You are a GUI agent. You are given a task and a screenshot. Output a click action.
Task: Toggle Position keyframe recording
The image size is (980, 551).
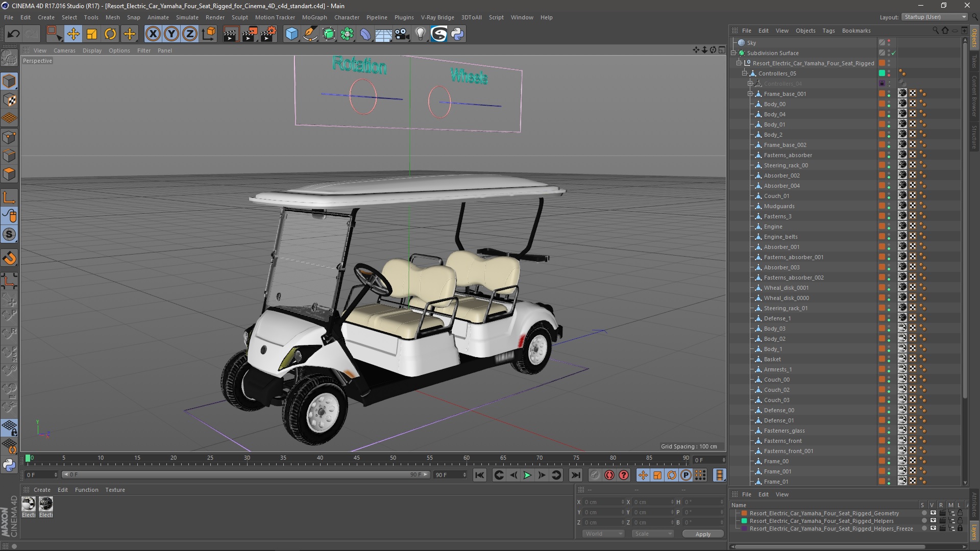click(643, 475)
